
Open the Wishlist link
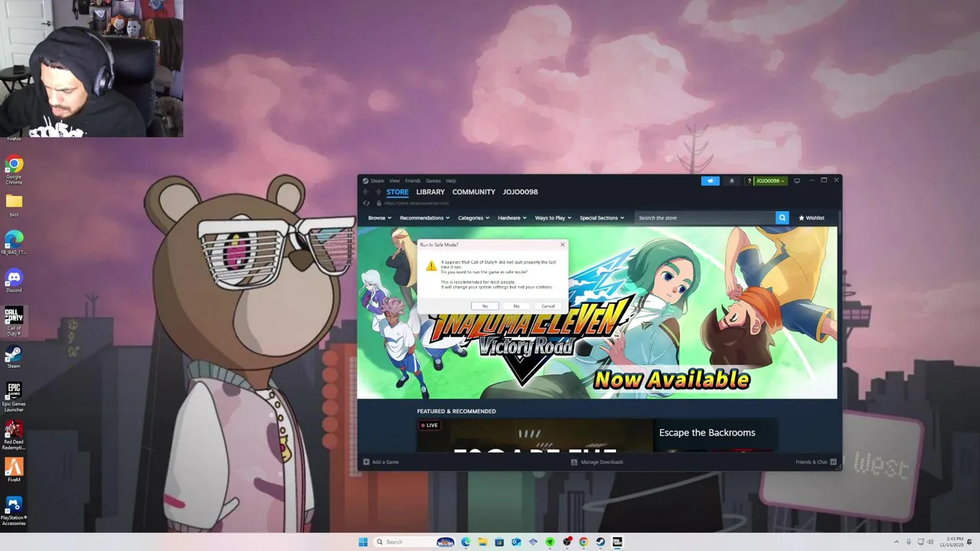tap(812, 218)
